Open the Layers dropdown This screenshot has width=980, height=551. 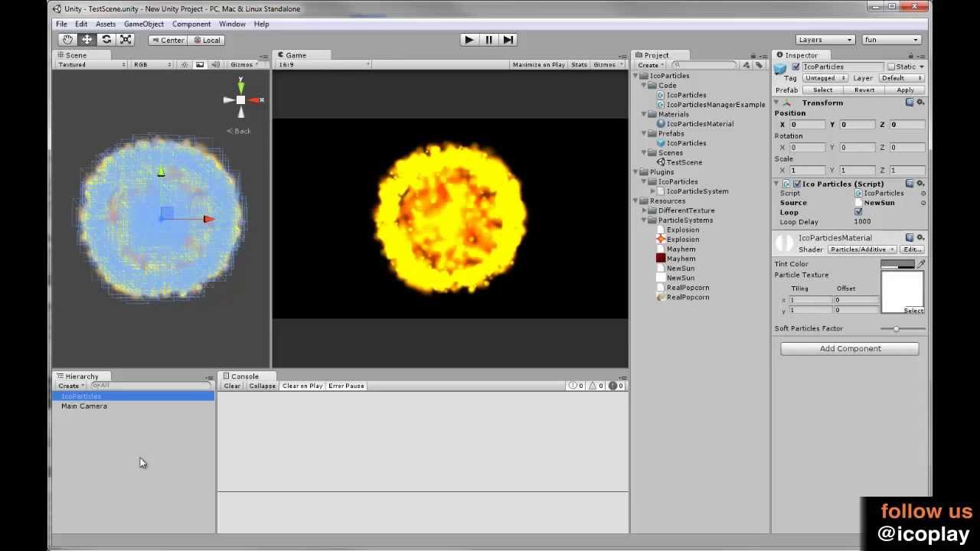(825, 40)
